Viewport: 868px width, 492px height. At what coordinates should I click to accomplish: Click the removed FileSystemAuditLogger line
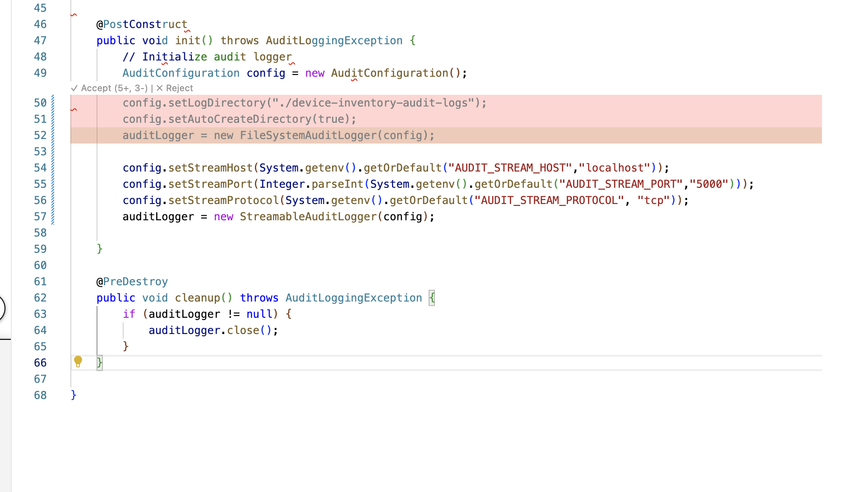pos(278,135)
